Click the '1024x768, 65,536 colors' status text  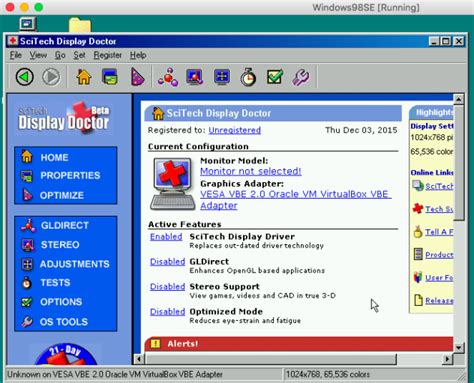[x=328, y=374]
